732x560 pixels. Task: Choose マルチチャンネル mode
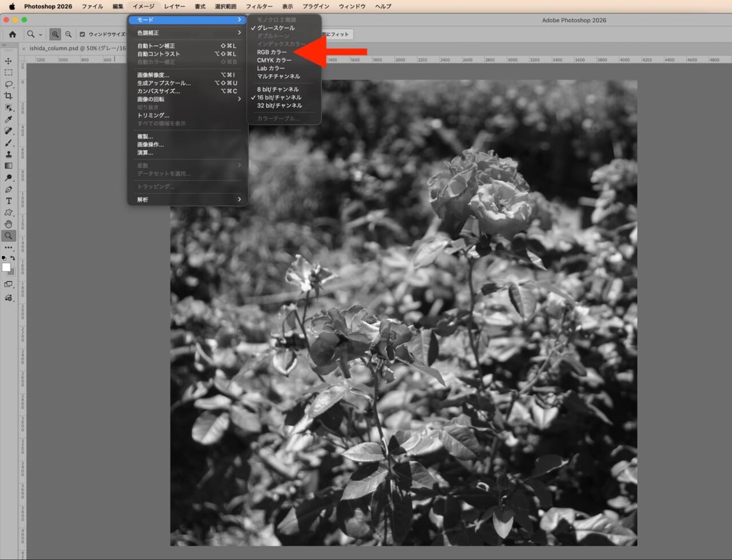tap(278, 76)
